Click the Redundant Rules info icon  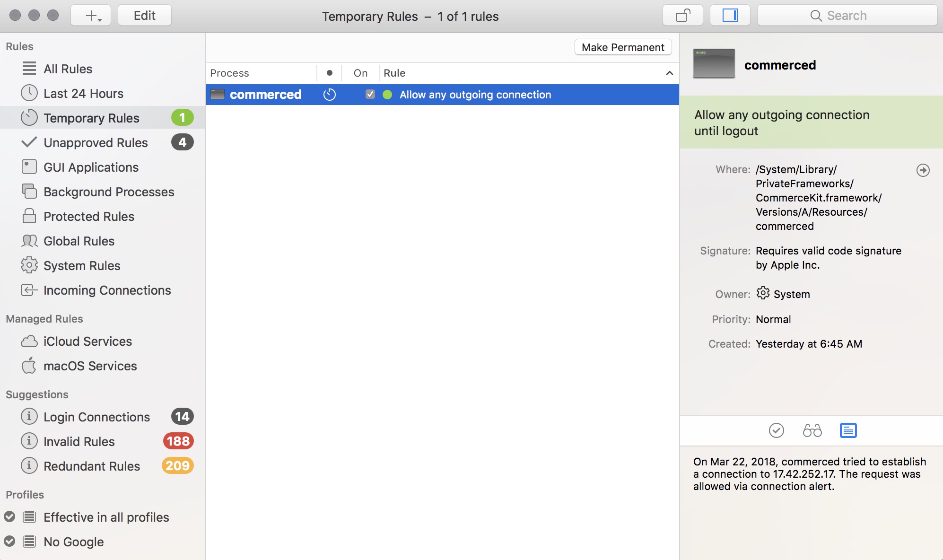(x=29, y=465)
